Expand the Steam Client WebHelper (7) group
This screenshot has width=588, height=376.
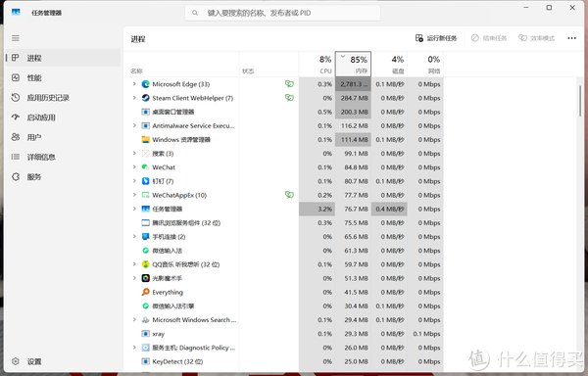pyautogui.click(x=134, y=98)
